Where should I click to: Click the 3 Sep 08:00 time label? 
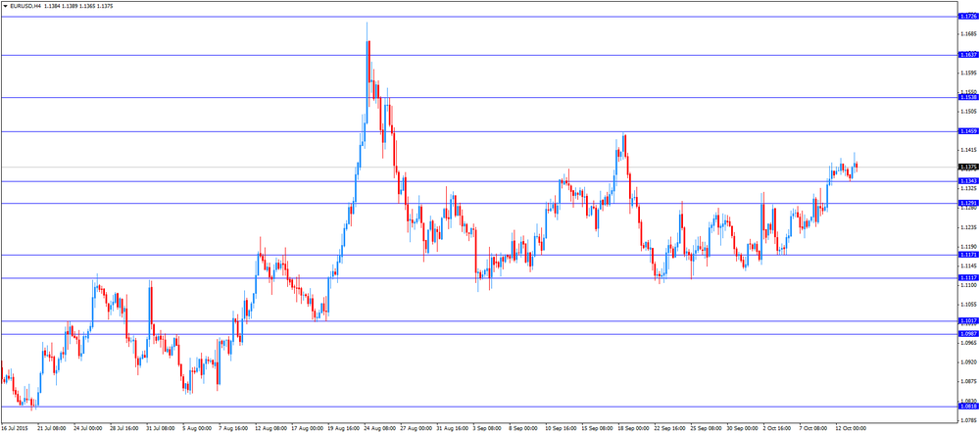487,429
